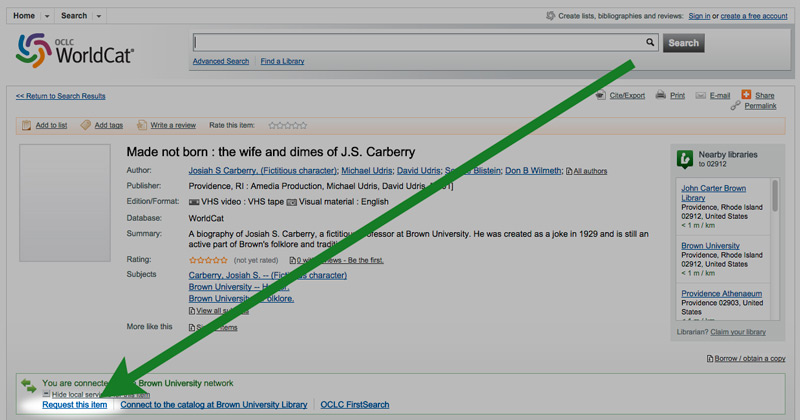Screen dimensions: 800x420
Task: Open the Search menu dropdown arrow
Action: (x=99, y=16)
